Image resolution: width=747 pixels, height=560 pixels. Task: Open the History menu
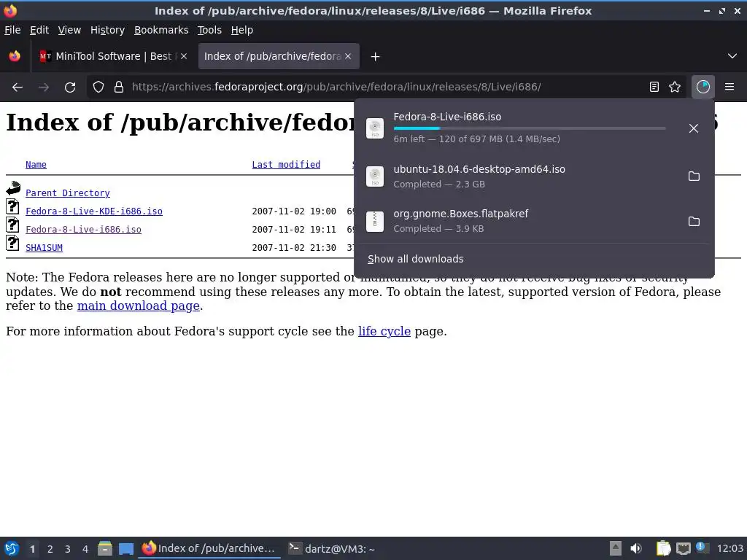[x=107, y=30]
